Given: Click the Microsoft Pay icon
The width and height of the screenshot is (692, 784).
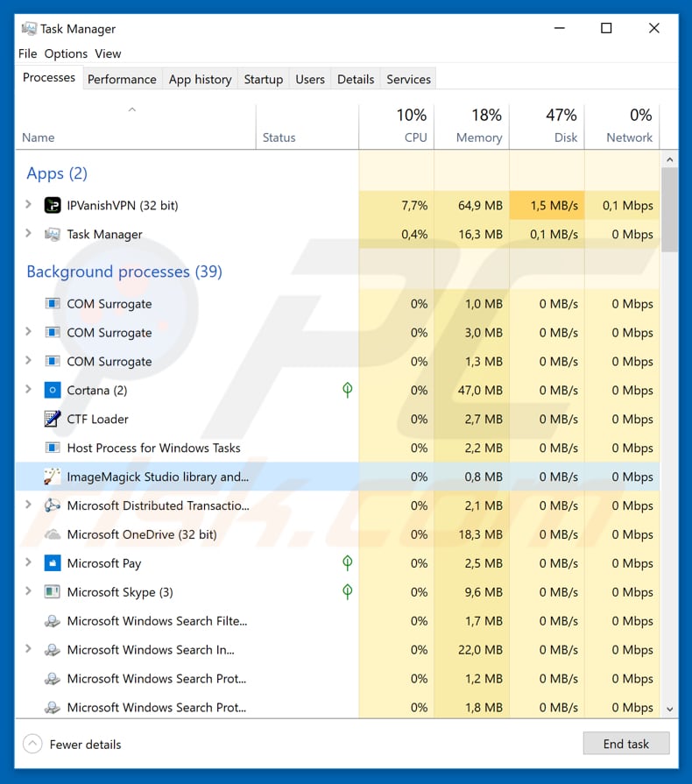Looking at the screenshot, I should pos(53,563).
